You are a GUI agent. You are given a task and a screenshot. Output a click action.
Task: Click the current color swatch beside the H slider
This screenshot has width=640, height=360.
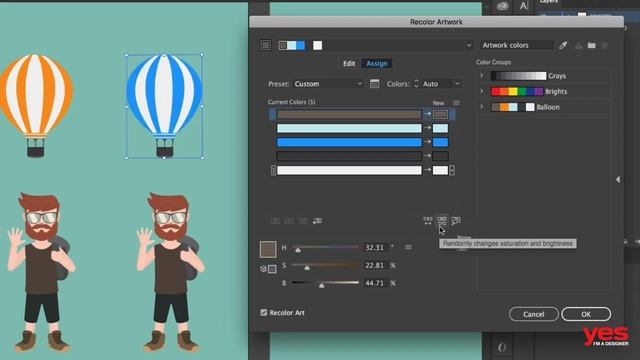click(268, 249)
